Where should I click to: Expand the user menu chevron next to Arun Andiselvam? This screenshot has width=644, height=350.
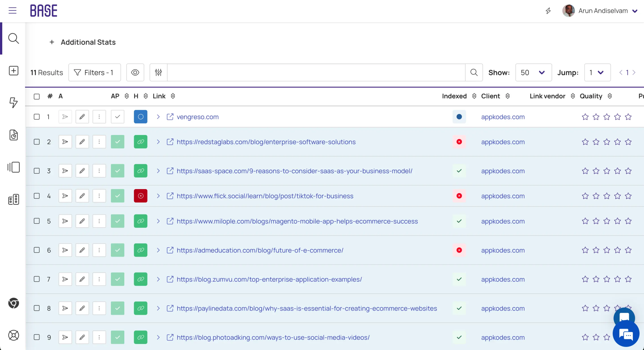click(635, 11)
